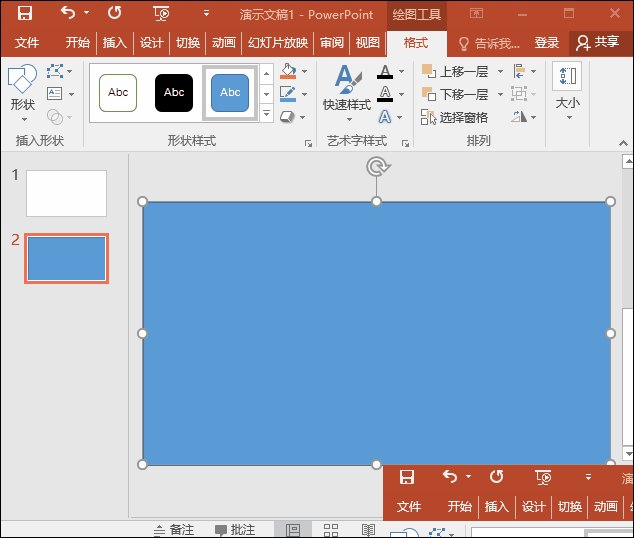Open the 上移一层 dropdown arrow

point(498,72)
